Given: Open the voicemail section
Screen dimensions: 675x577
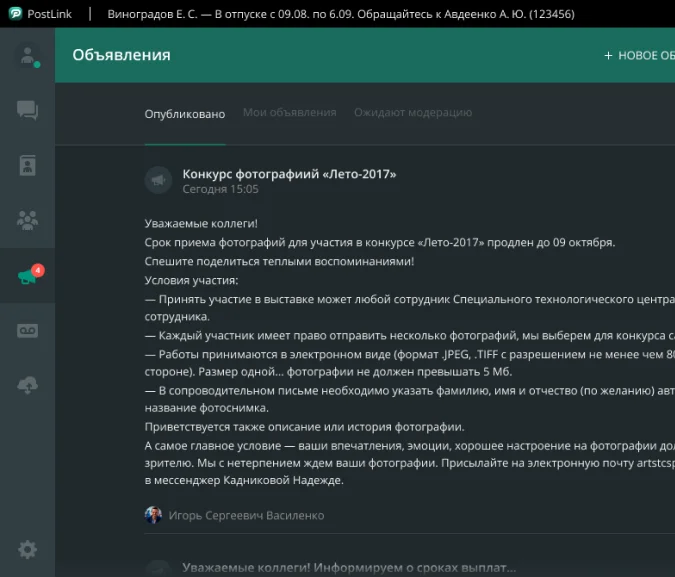Looking at the screenshot, I should 27,331.
